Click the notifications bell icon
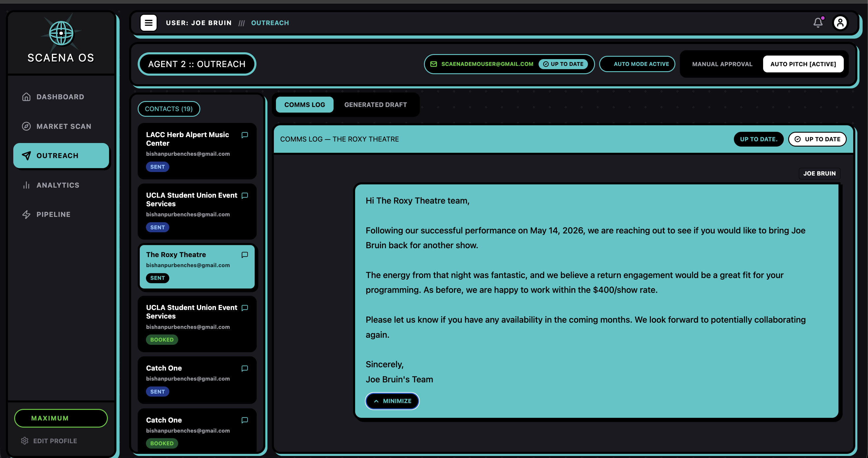868x458 pixels. (818, 22)
